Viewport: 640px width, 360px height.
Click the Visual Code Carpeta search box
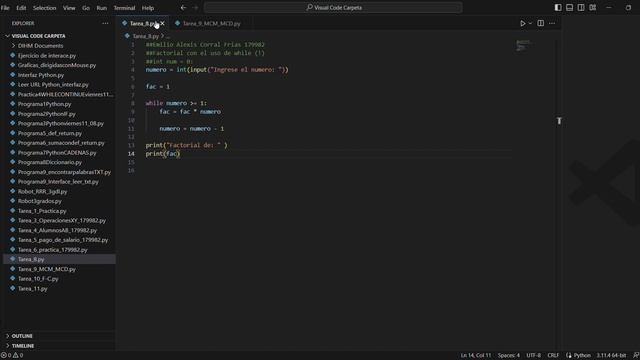(x=333, y=7)
